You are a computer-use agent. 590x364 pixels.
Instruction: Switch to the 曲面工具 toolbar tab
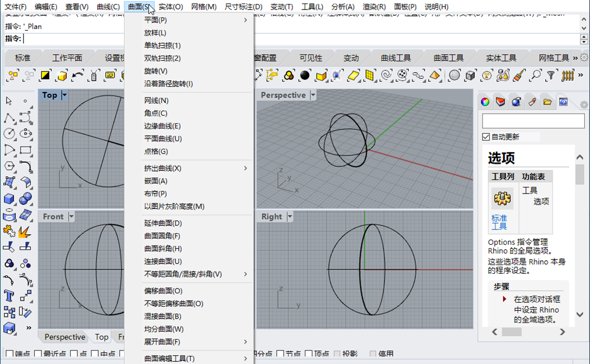coord(448,58)
